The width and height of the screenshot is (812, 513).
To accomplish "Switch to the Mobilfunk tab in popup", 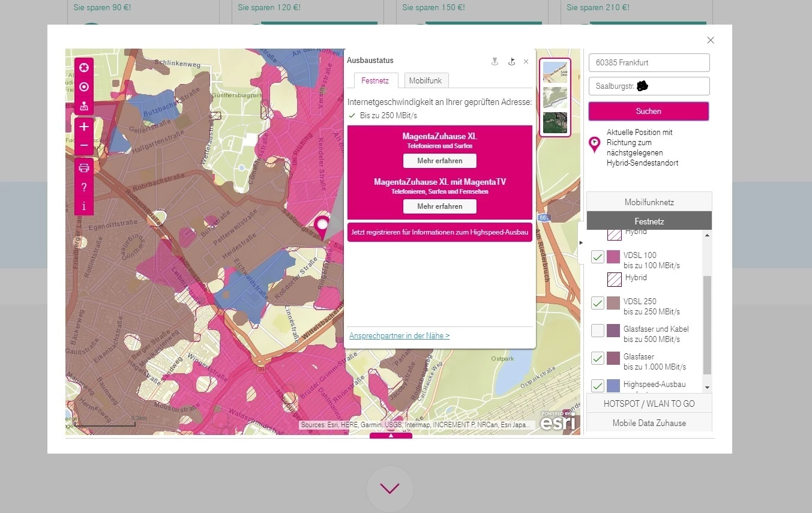I will [x=426, y=80].
